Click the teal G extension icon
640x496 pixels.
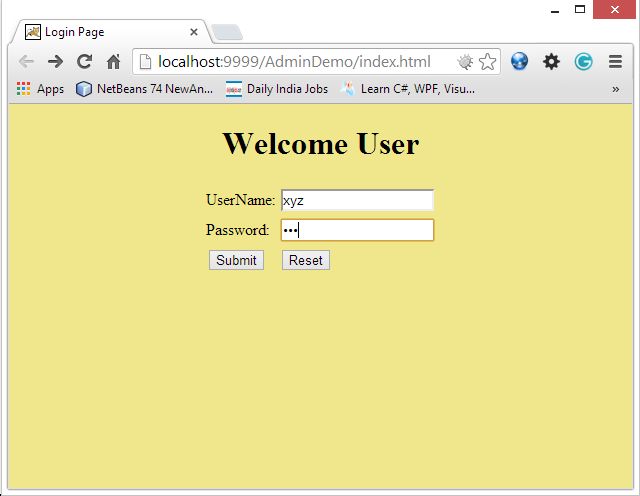pos(583,62)
